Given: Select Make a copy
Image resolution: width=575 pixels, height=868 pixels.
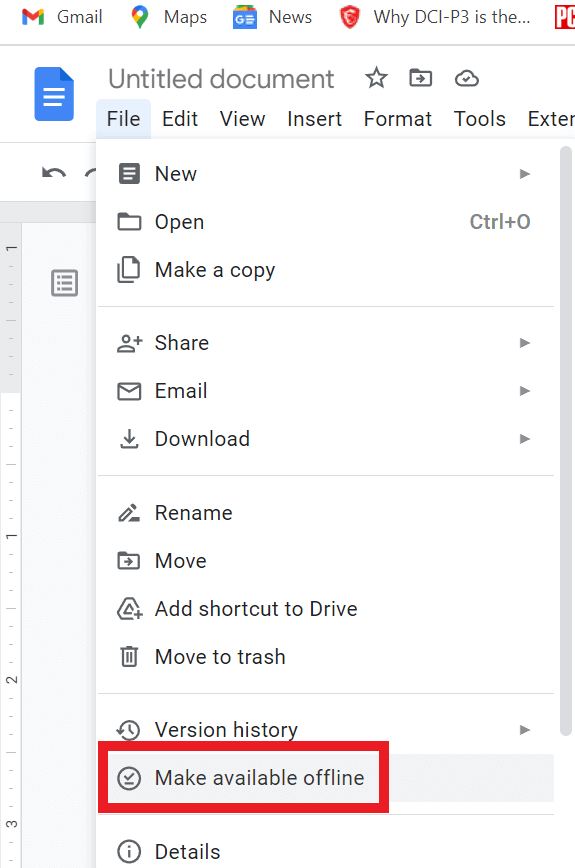Looking at the screenshot, I should click(325, 270).
